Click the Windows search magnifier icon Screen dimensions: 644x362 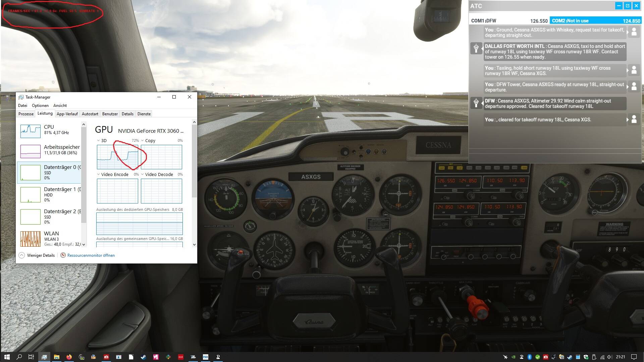click(x=19, y=357)
